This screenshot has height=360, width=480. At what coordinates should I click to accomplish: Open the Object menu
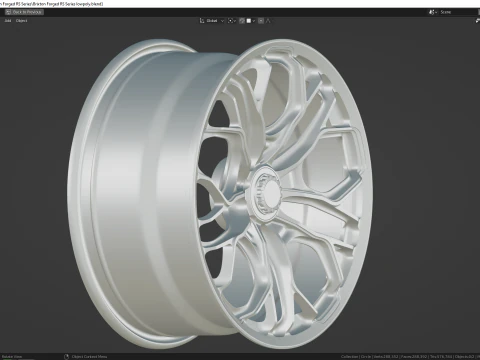pos(21,21)
